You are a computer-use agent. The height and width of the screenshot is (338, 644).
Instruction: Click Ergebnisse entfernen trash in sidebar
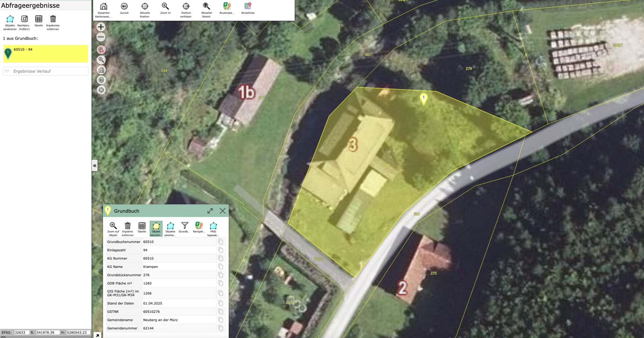click(53, 19)
